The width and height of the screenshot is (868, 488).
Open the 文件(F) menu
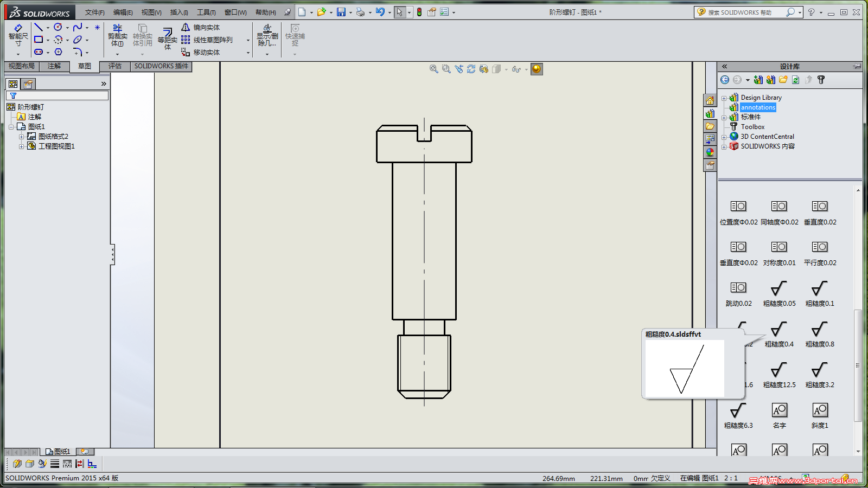click(x=94, y=12)
